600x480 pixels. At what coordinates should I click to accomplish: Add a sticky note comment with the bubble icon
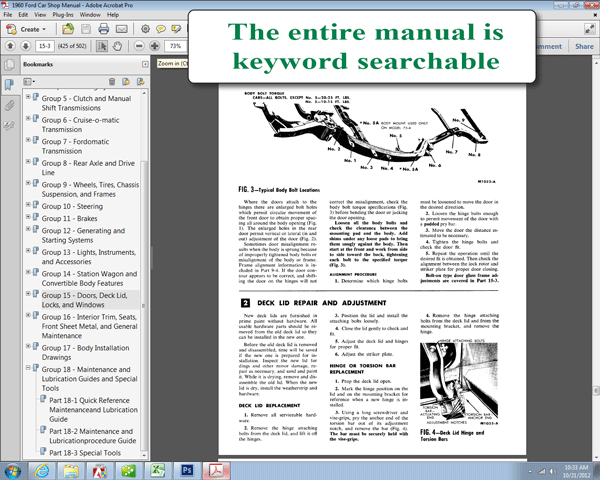click(161, 29)
